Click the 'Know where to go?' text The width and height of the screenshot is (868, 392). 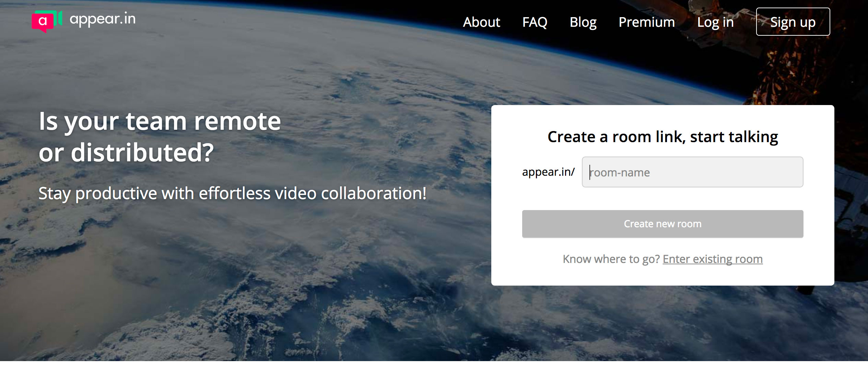(611, 259)
